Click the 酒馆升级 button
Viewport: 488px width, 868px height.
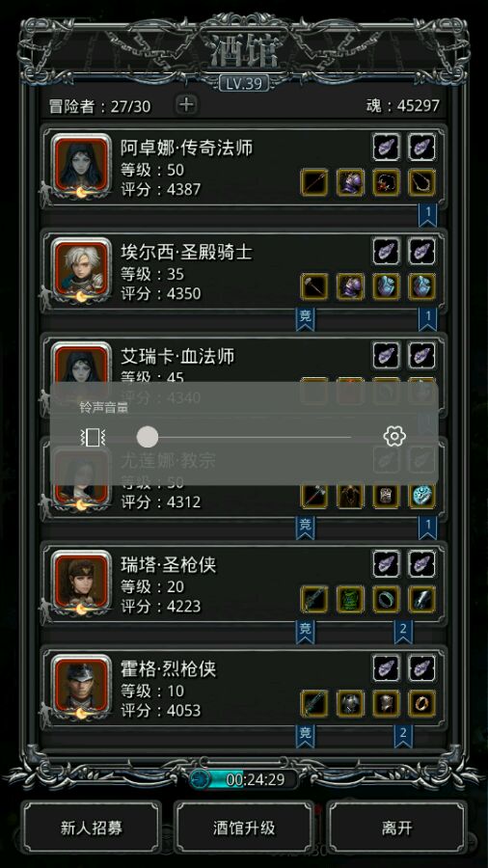tap(244, 827)
